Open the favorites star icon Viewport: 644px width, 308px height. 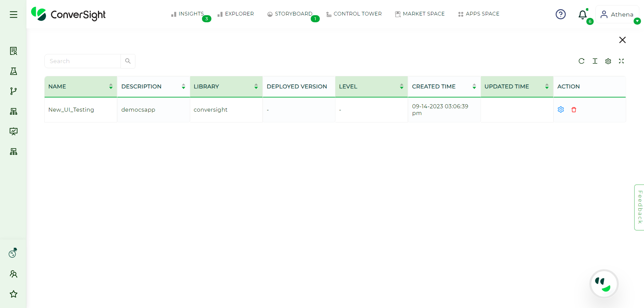(14, 294)
